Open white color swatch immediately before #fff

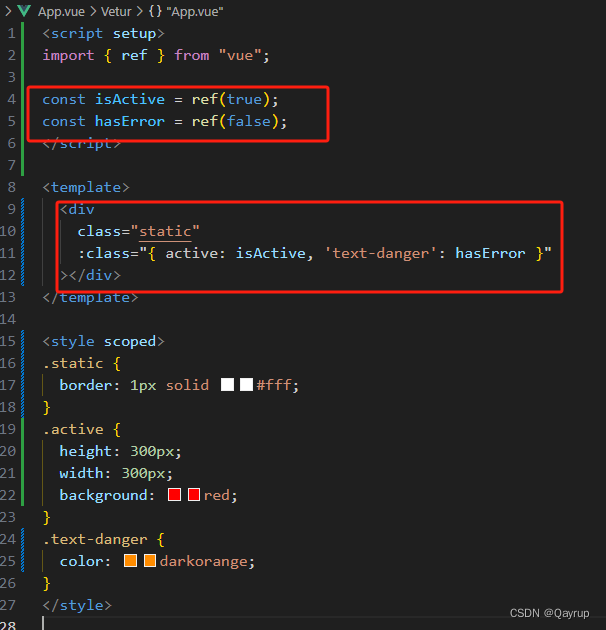(246, 385)
